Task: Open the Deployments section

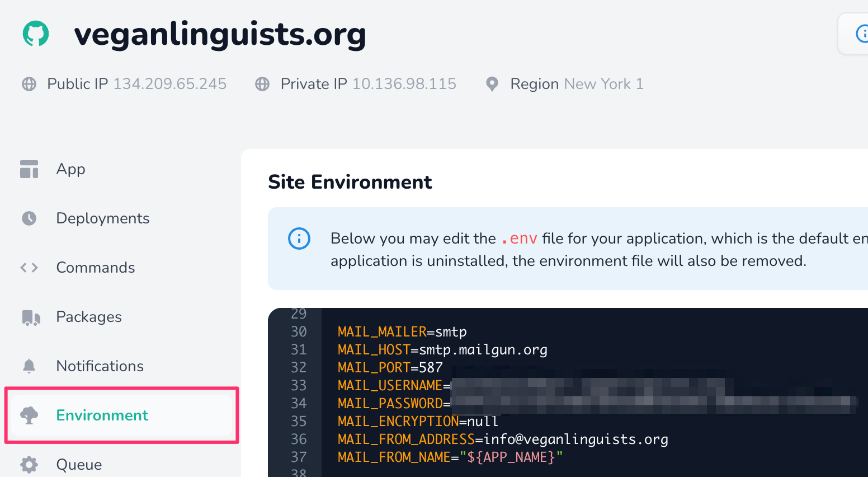Action: (x=102, y=218)
